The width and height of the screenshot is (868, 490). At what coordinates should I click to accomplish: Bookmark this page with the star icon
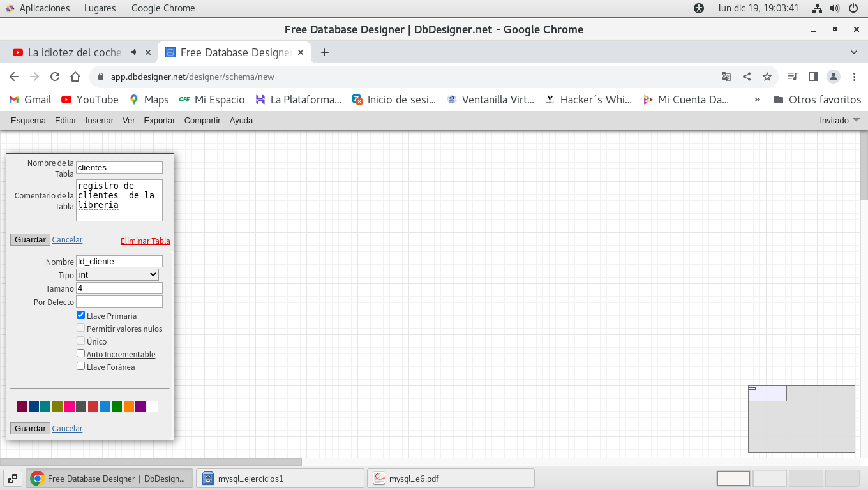click(767, 77)
